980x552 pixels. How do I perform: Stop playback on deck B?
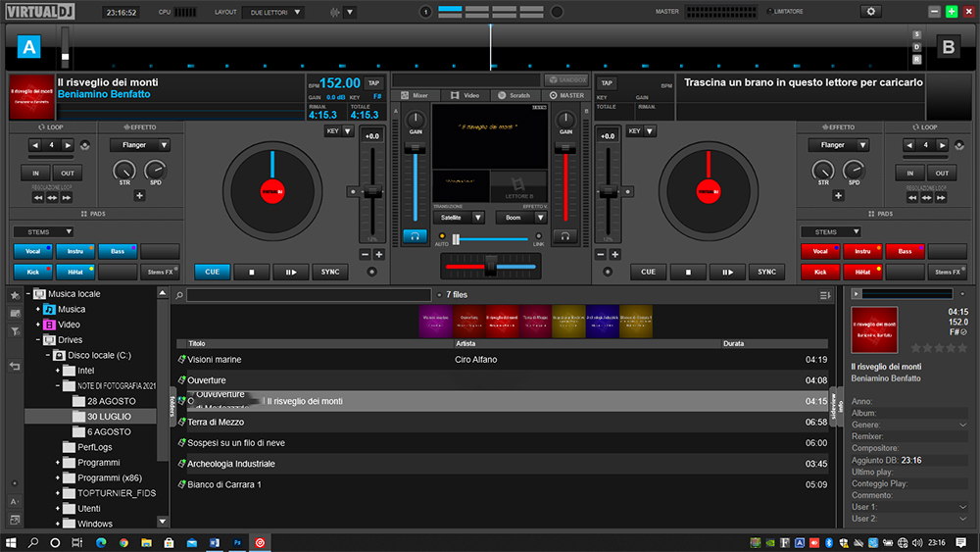pos(688,272)
